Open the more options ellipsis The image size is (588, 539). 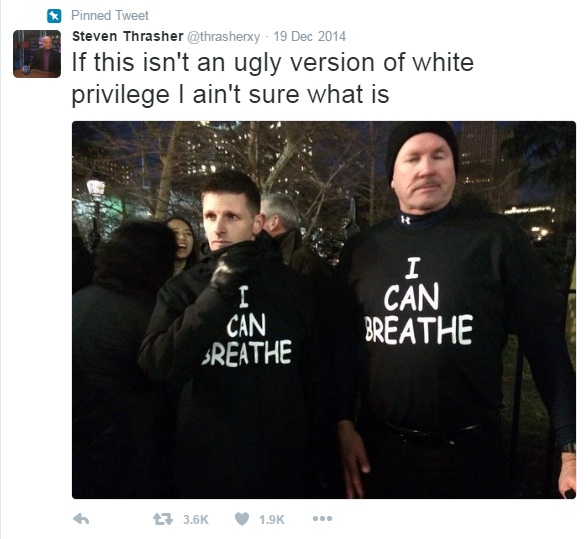(x=322, y=519)
